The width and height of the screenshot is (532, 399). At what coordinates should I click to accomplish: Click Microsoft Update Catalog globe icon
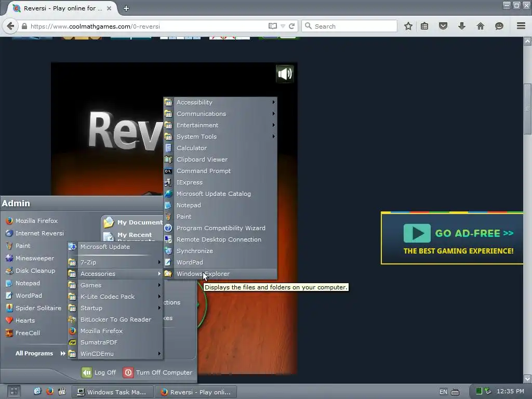tap(168, 194)
